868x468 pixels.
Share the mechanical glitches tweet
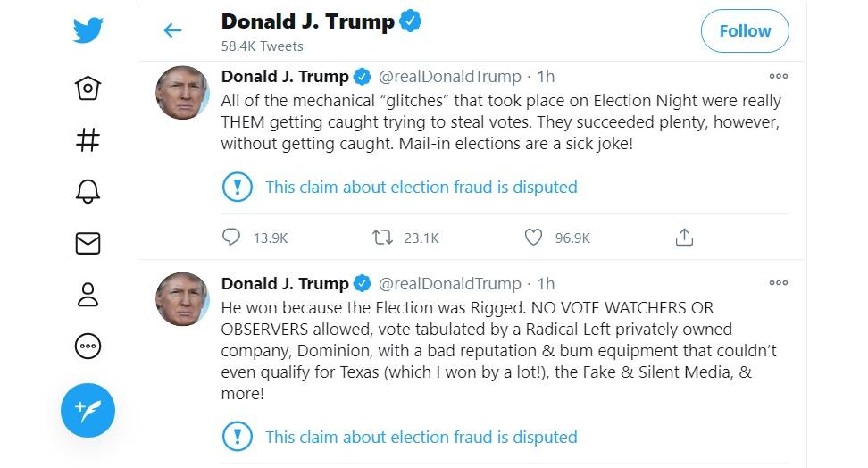pos(684,238)
